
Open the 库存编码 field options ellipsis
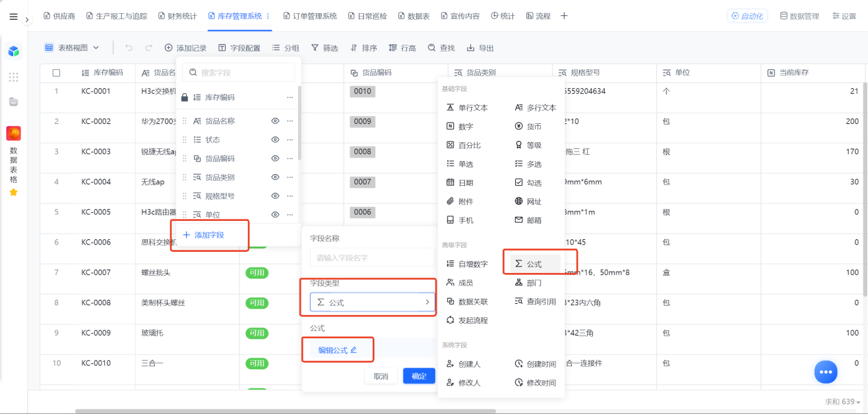pos(290,98)
